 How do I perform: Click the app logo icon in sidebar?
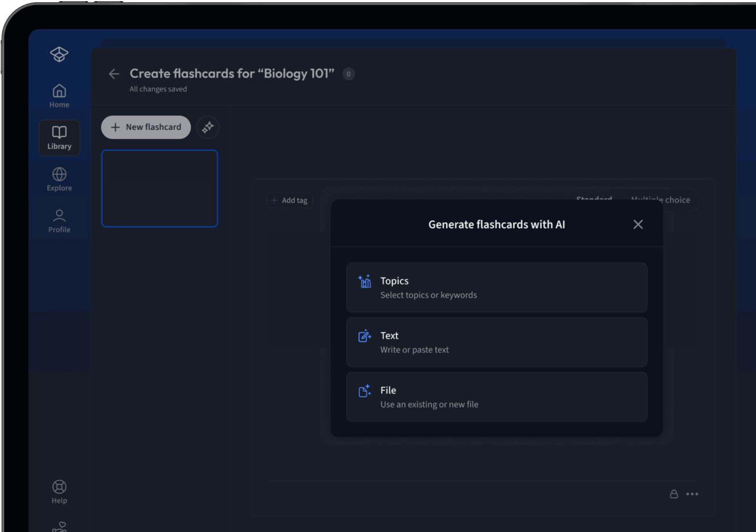pyautogui.click(x=59, y=54)
